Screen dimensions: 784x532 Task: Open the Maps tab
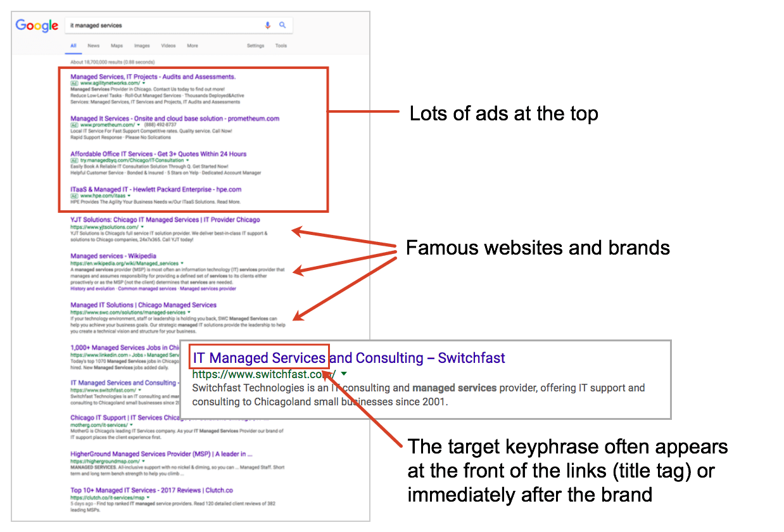tap(117, 46)
